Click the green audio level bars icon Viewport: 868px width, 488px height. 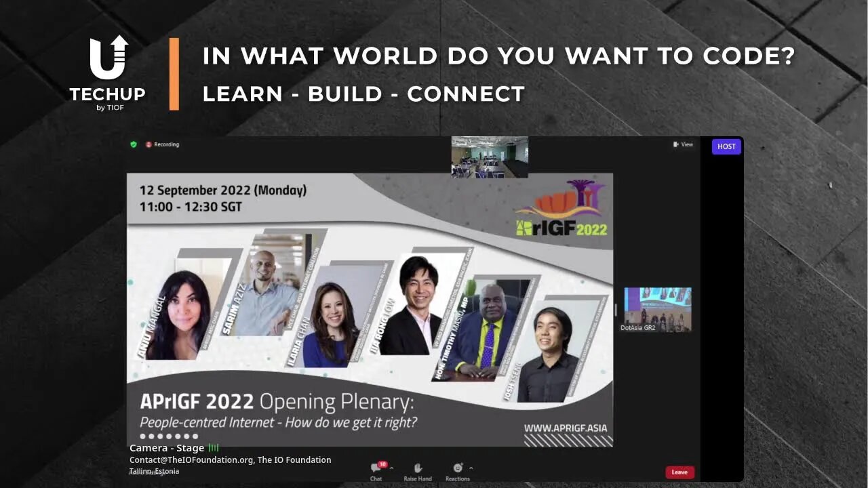pyautogui.click(x=214, y=448)
